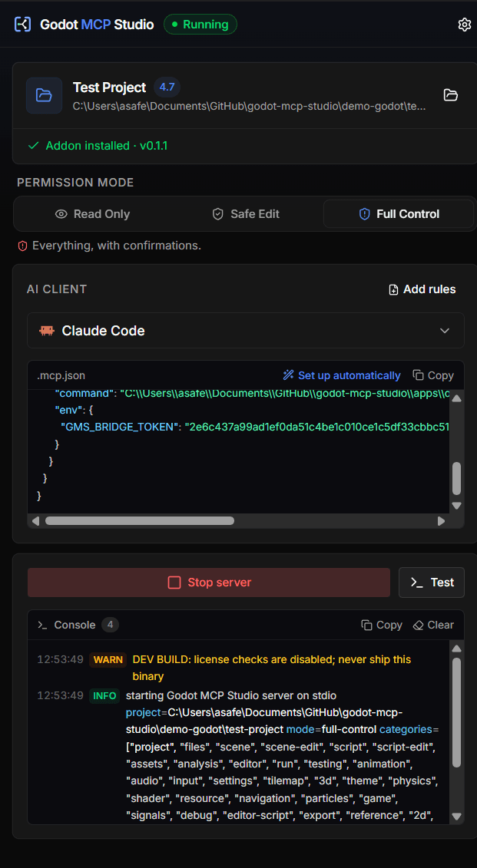The height and width of the screenshot is (868, 477).
Task: Click the terminal icon beside Console
Action: coord(42,625)
